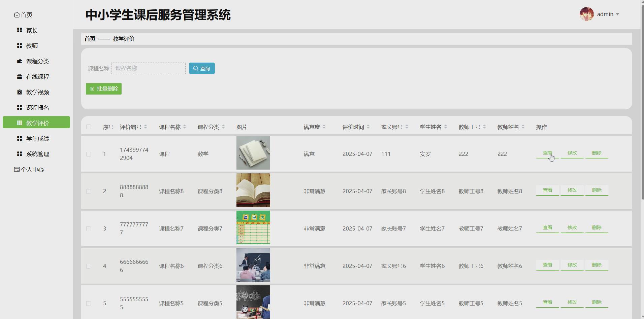Check the select-all checkbox in table header
The height and width of the screenshot is (319, 644).
[89, 127]
